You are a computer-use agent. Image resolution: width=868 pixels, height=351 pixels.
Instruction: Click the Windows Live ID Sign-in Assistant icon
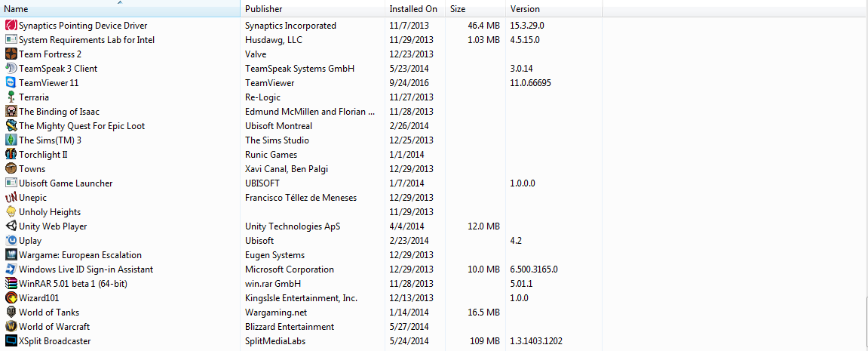[11, 269]
